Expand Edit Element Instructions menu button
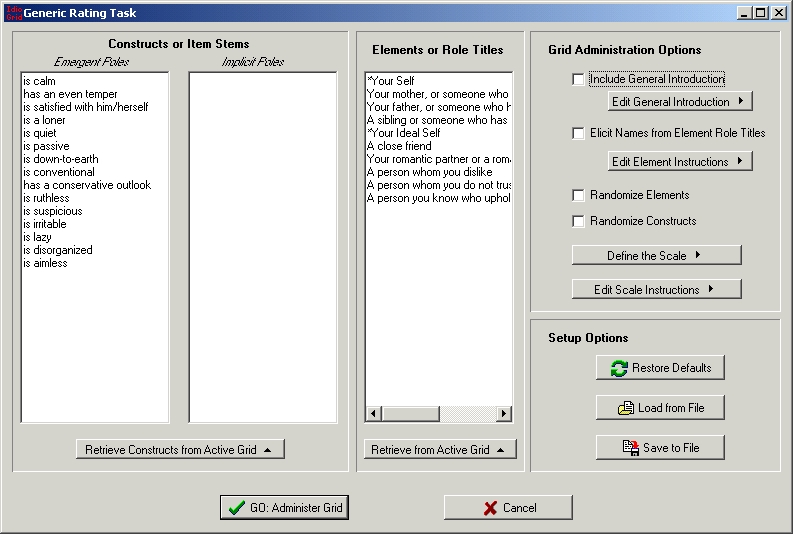 (679, 162)
